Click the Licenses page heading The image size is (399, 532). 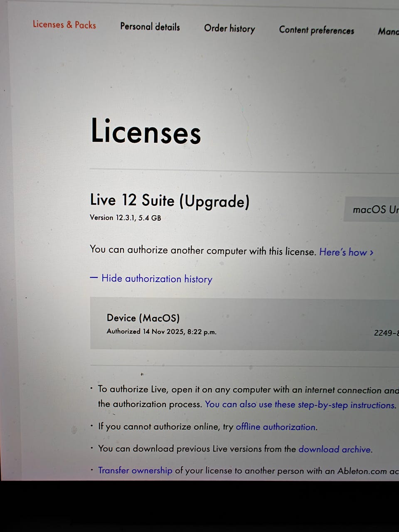146,131
